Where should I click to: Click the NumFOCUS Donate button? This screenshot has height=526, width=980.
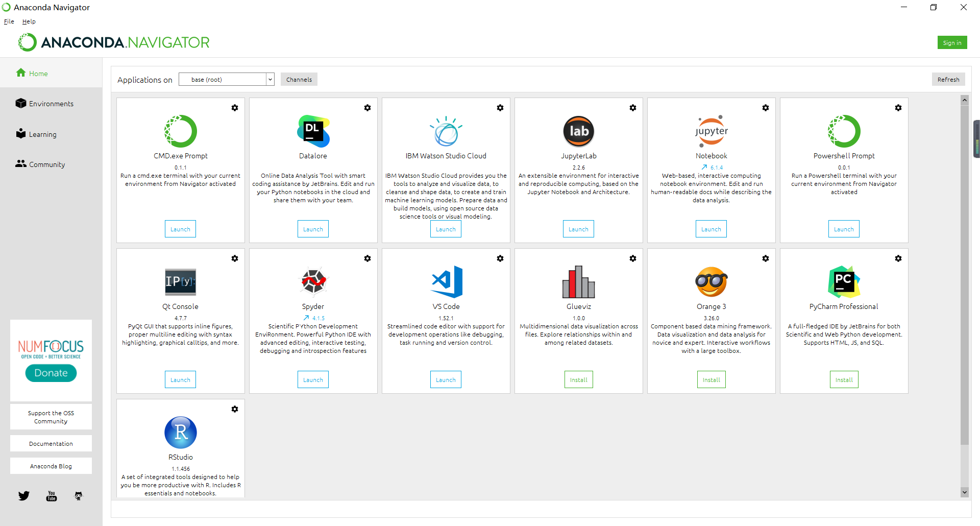(x=51, y=373)
